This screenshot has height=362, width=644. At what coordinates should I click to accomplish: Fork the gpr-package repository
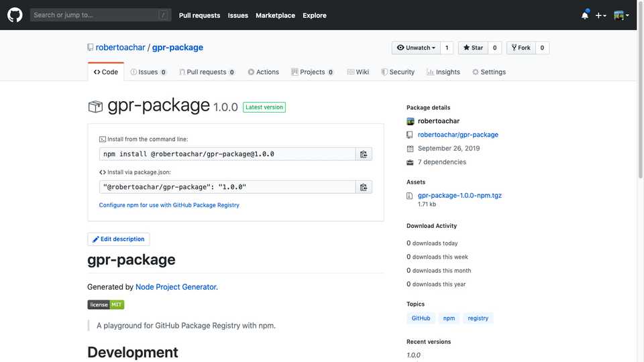coord(521,48)
